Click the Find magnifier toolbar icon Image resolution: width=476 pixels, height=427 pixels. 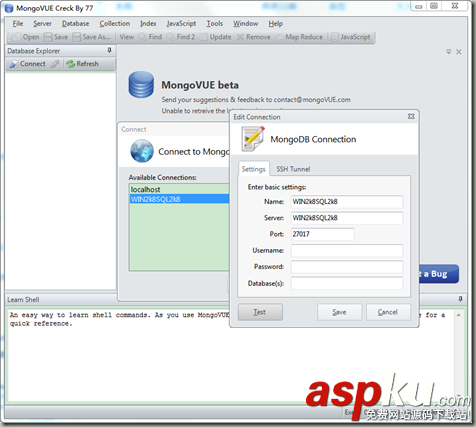click(x=142, y=37)
